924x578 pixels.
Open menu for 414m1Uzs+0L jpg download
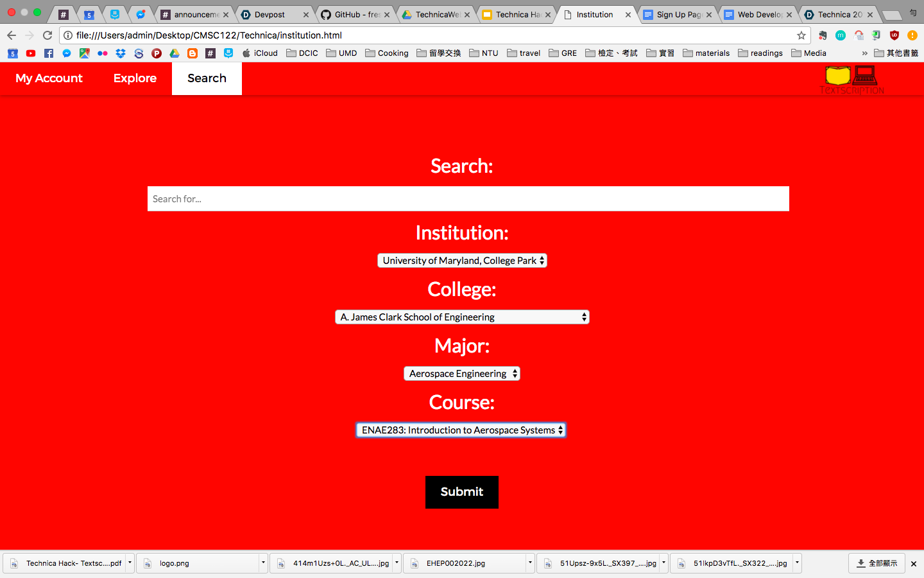[x=397, y=563]
